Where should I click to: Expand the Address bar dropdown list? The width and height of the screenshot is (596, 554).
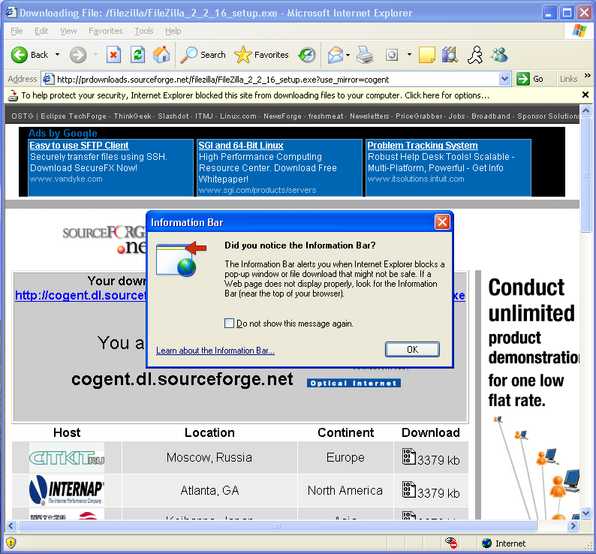coord(504,79)
